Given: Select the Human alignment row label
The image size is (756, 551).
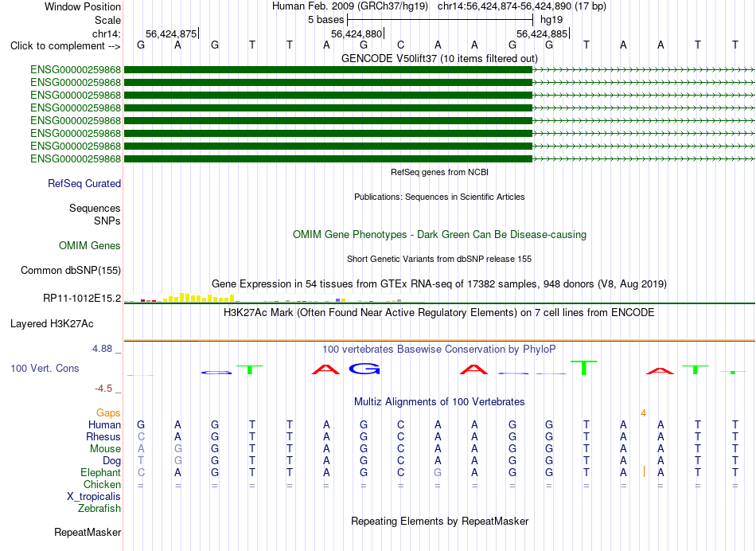Looking at the screenshot, I should pos(104,424).
